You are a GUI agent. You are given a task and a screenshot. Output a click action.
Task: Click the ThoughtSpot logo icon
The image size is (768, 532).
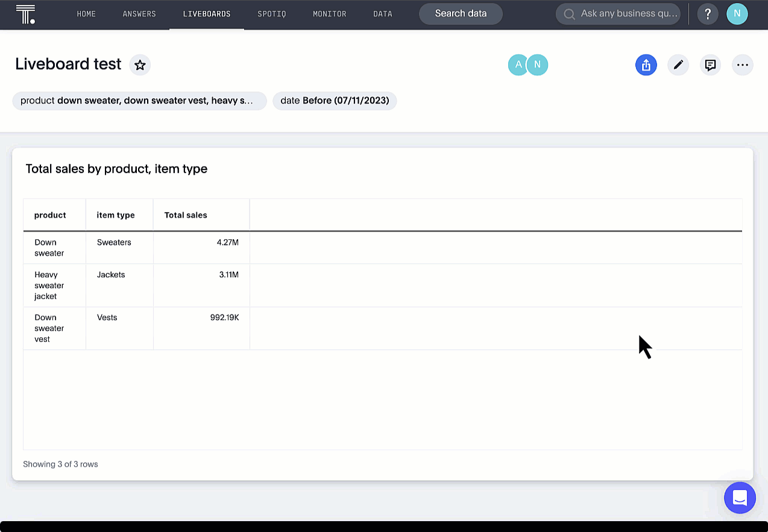point(25,14)
